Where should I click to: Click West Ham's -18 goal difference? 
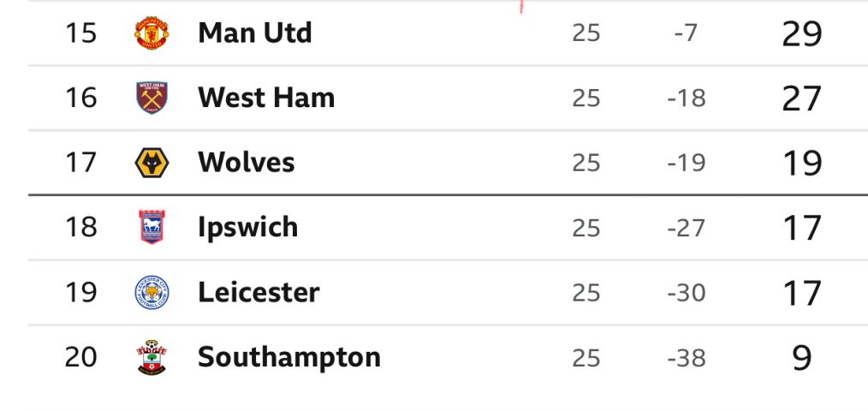(687, 98)
